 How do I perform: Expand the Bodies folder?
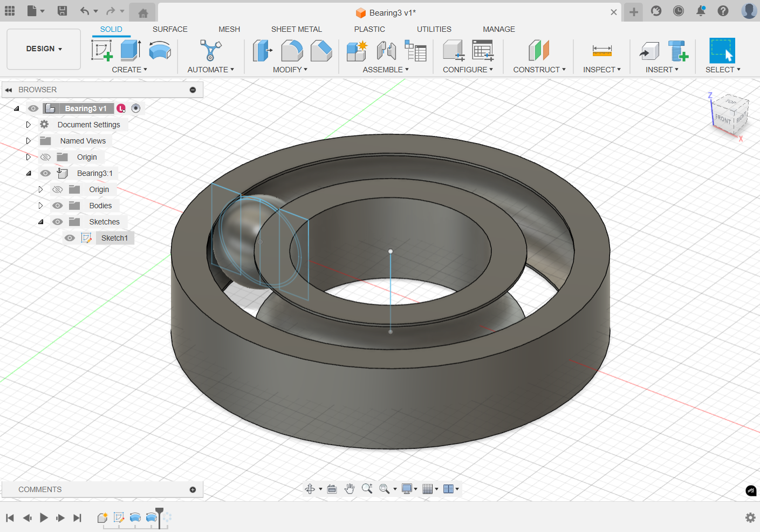point(40,206)
